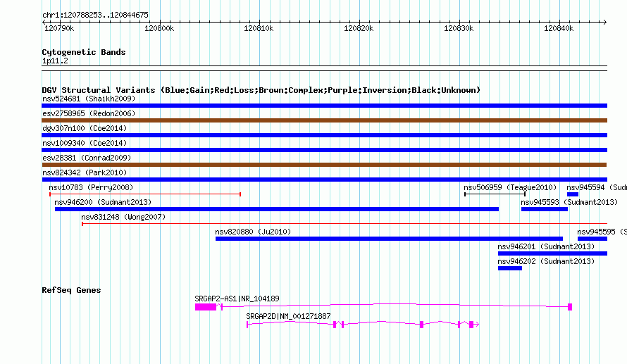Select the red loss line for nsv10783

145,194
